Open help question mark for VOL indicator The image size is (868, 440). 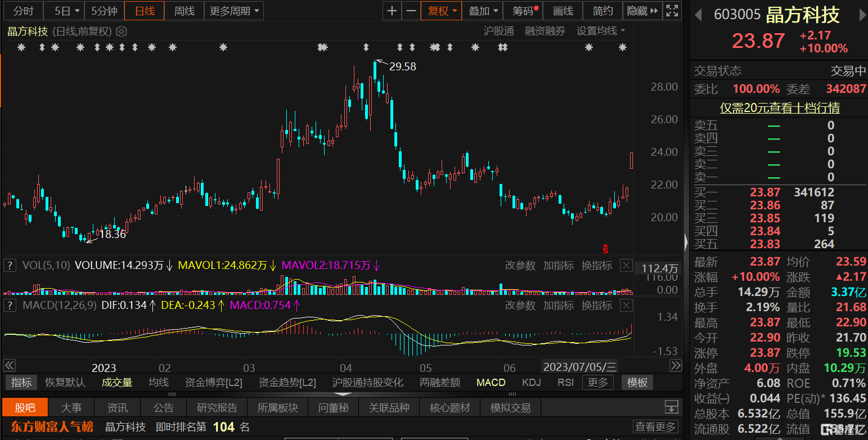pyautogui.click(x=10, y=265)
